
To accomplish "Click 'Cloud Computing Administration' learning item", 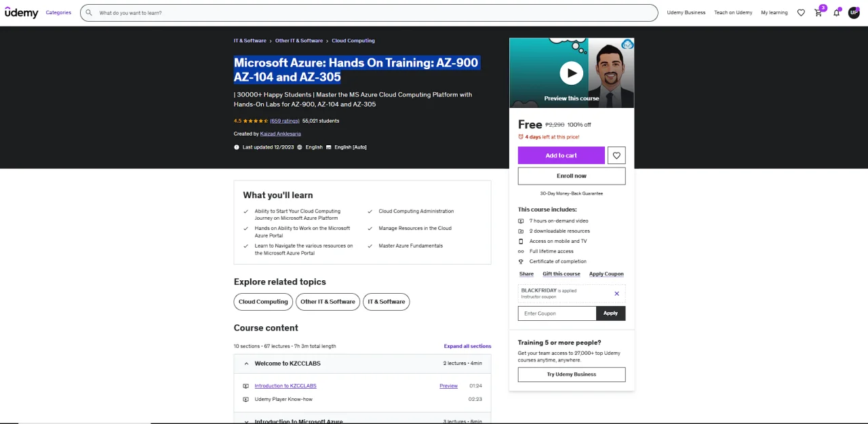I will 416,211.
